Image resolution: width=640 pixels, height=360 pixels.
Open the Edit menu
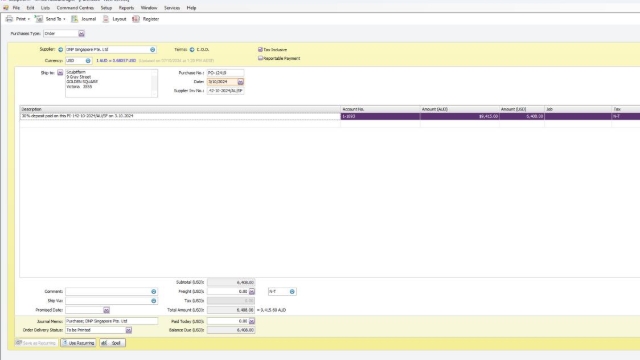coord(30,8)
